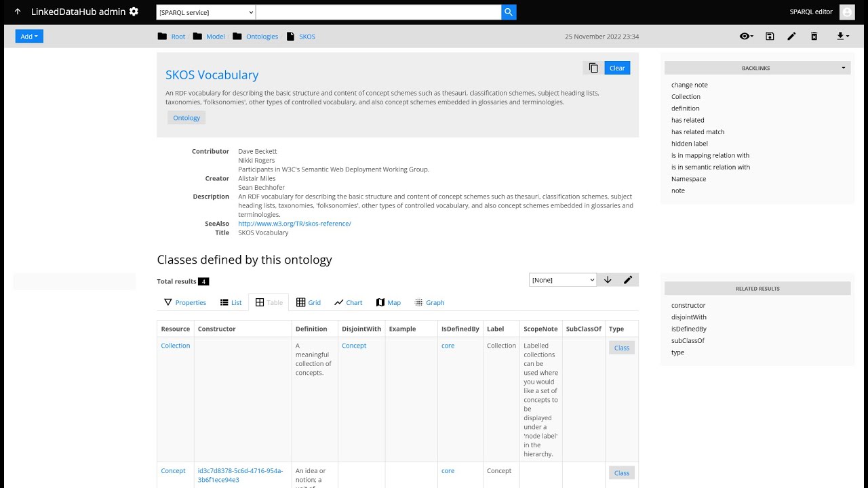This screenshot has width=868, height=488.
Task: Open the Add dropdown button
Action: click(29, 37)
